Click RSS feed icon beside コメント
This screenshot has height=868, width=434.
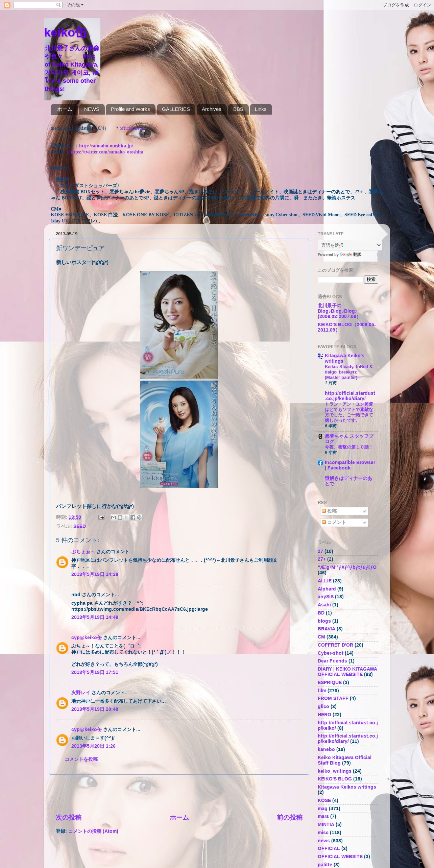coord(324,522)
